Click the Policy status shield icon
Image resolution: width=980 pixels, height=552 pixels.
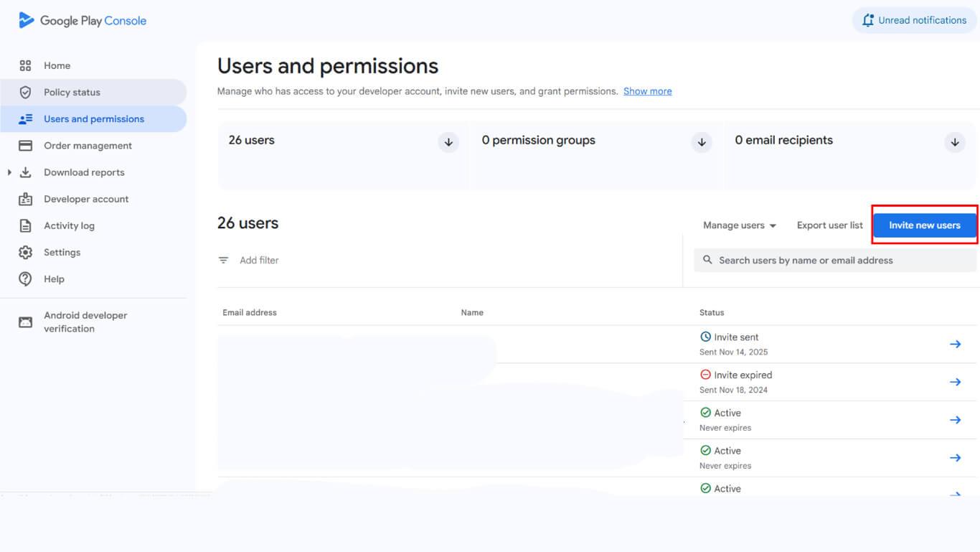click(x=25, y=92)
